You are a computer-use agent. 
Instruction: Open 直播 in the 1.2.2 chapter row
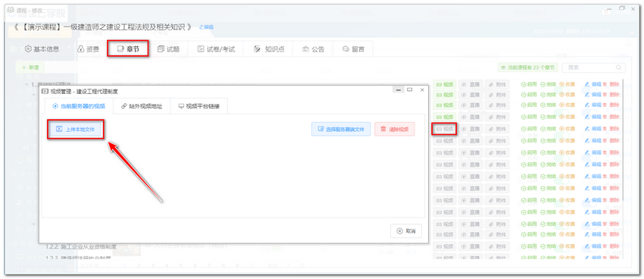coord(470,246)
